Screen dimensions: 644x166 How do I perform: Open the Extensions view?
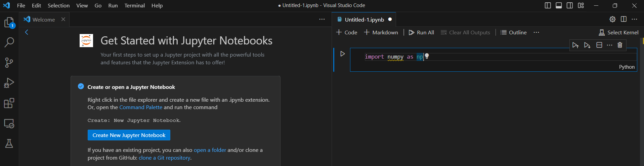(9, 103)
